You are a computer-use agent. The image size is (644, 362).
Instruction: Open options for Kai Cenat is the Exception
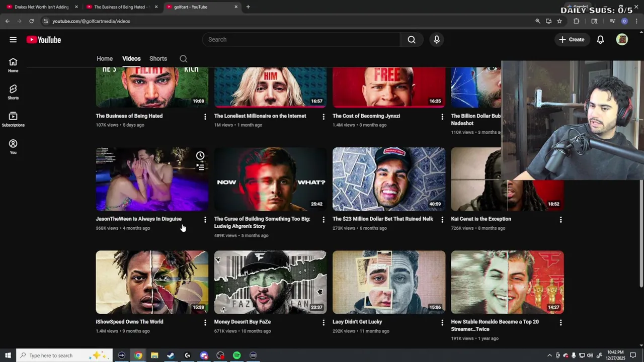tap(560, 220)
